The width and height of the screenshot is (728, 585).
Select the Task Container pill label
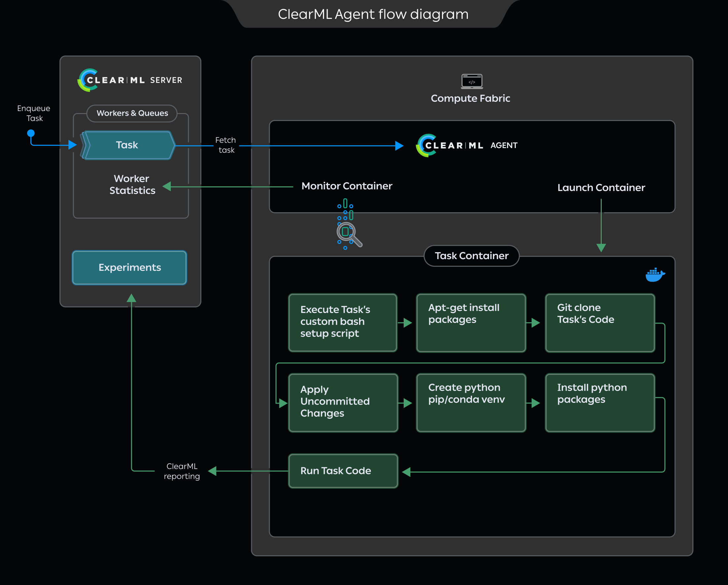(471, 256)
